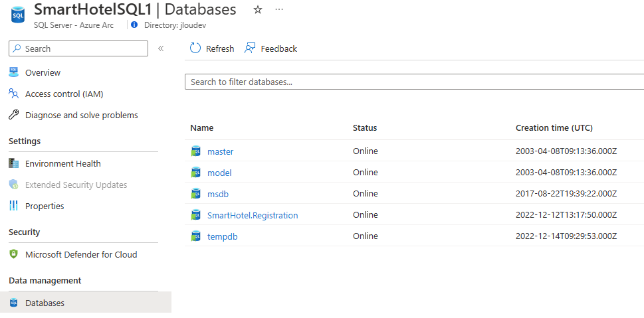Click creation time 2022-12-12T13:17:50.000Z

[566, 215]
